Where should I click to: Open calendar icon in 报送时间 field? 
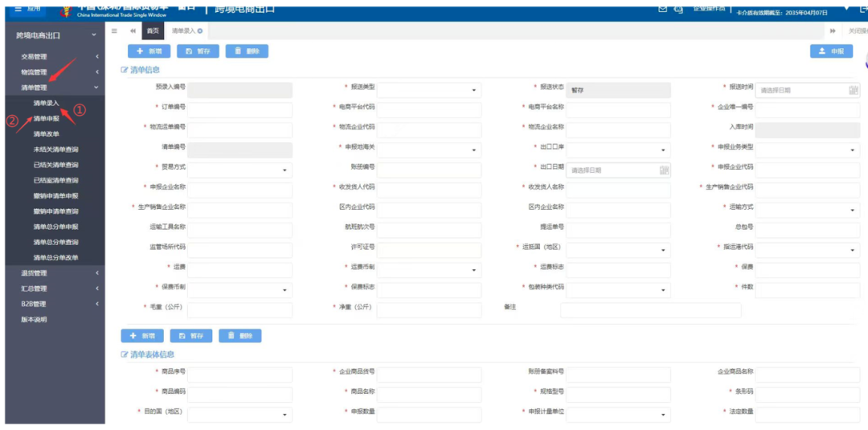pyautogui.click(x=854, y=90)
